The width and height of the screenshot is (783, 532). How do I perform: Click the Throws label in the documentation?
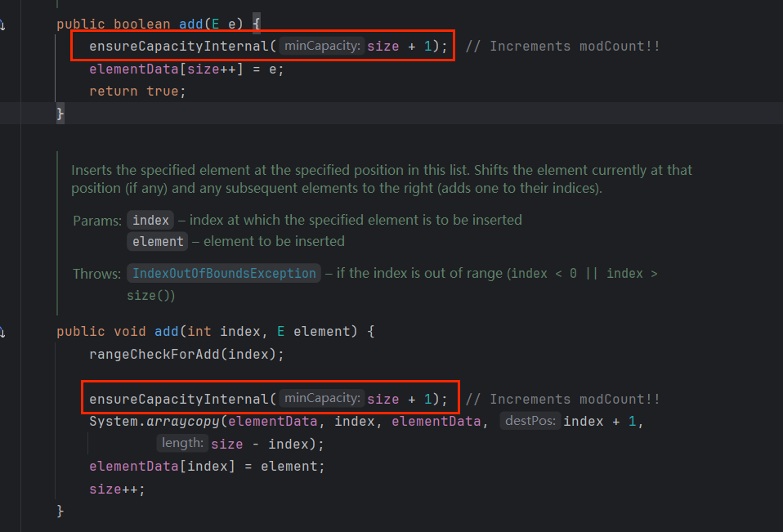coord(97,274)
